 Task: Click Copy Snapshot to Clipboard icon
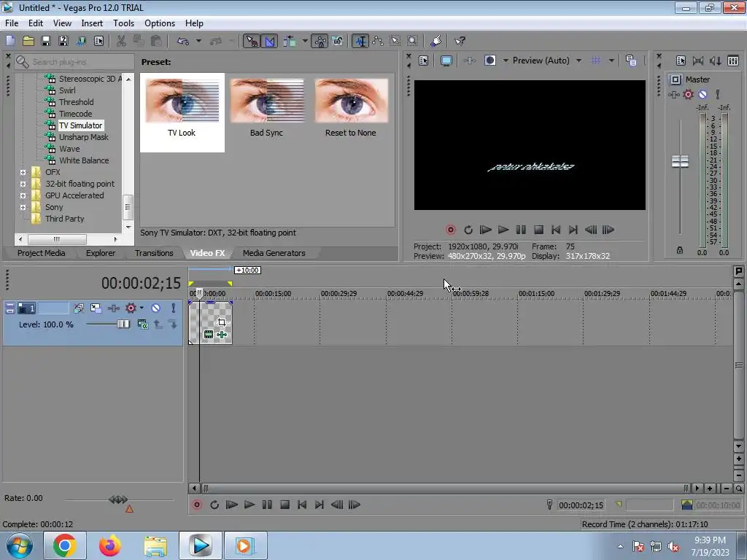(x=631, y=61)
